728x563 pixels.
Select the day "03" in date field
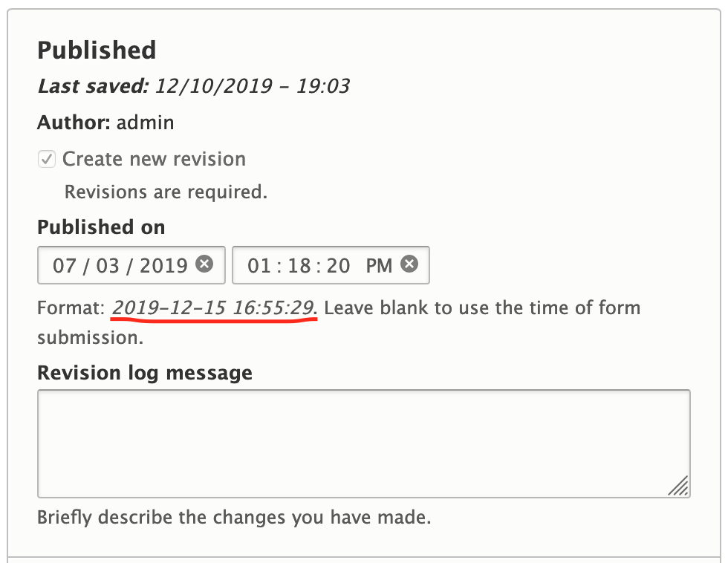[x=108, y=265]
